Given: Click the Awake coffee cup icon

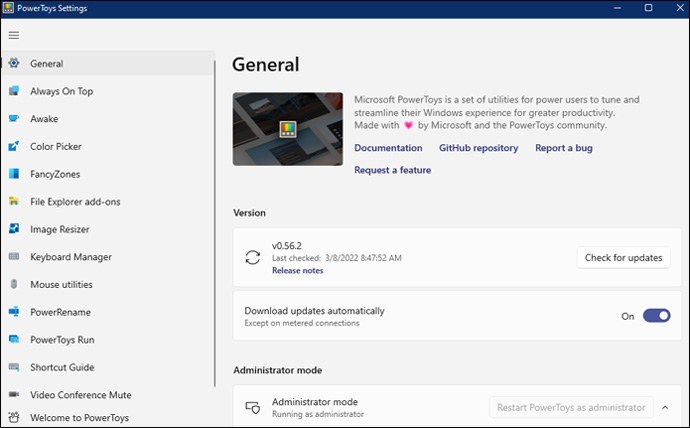Looking at the screenshot, I should click(14, 118).
